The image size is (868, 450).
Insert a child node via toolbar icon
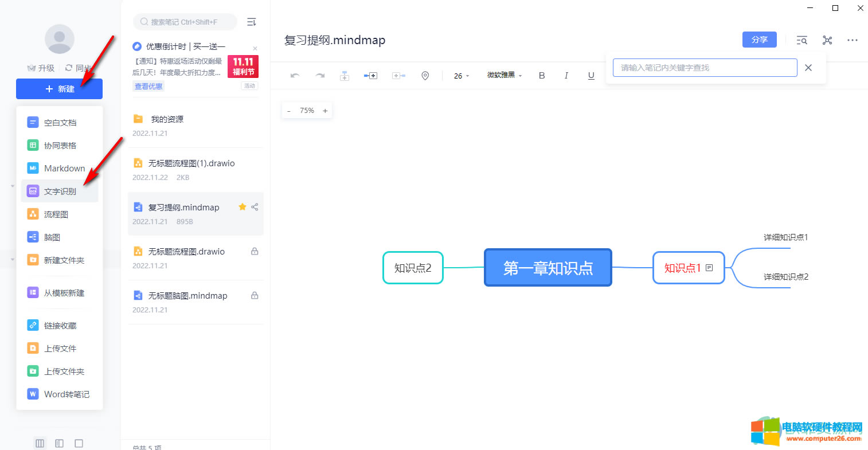click(x=345, y=76)
